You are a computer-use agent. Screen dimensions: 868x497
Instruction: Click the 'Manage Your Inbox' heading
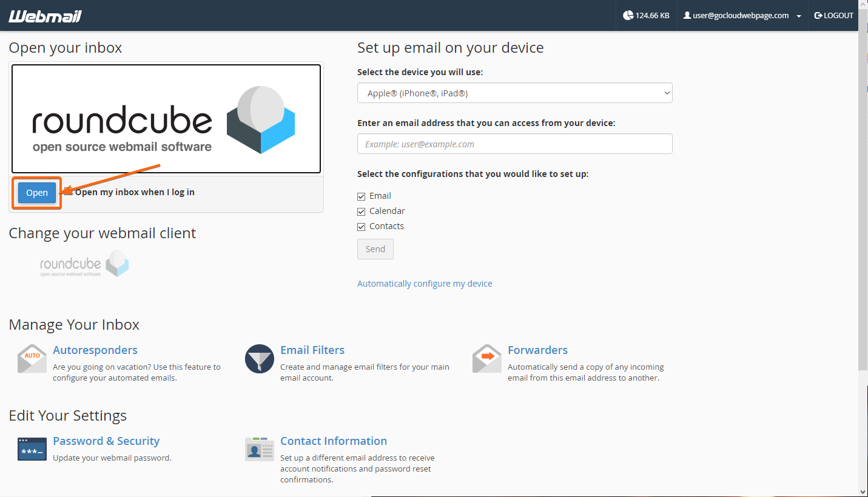74,325
